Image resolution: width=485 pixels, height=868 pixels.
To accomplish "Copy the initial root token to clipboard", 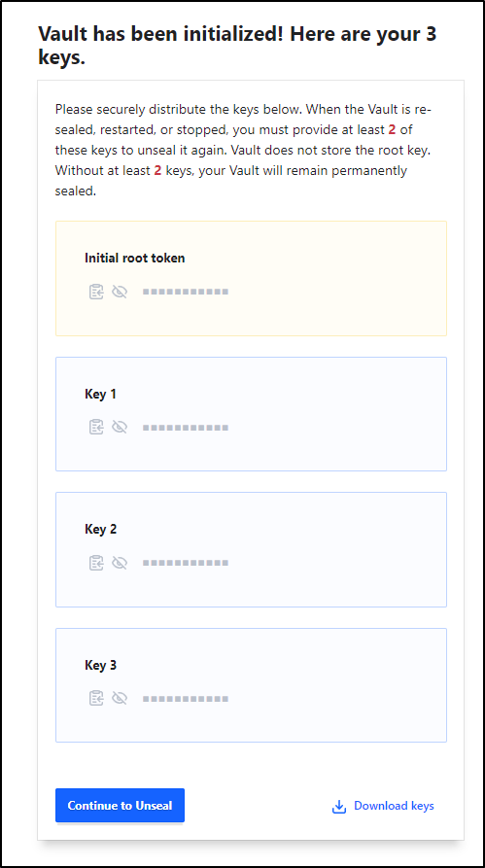I will (x=96, y=292).
